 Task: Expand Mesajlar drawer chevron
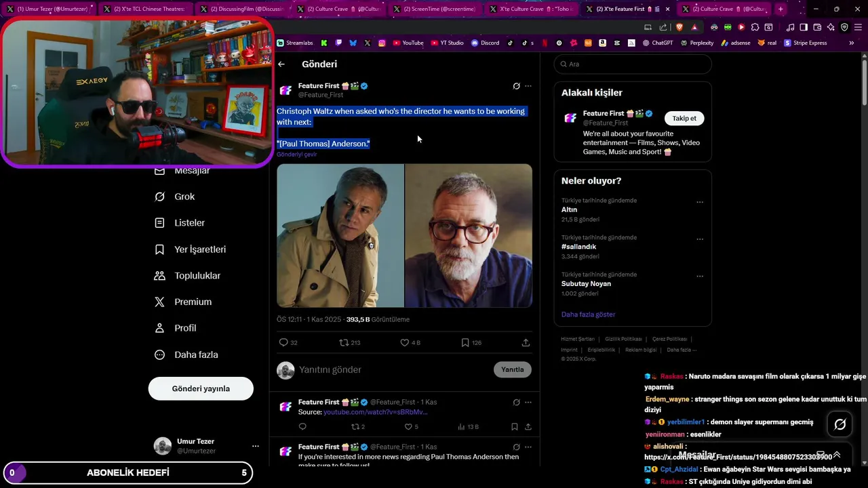[x=837, y=455]
